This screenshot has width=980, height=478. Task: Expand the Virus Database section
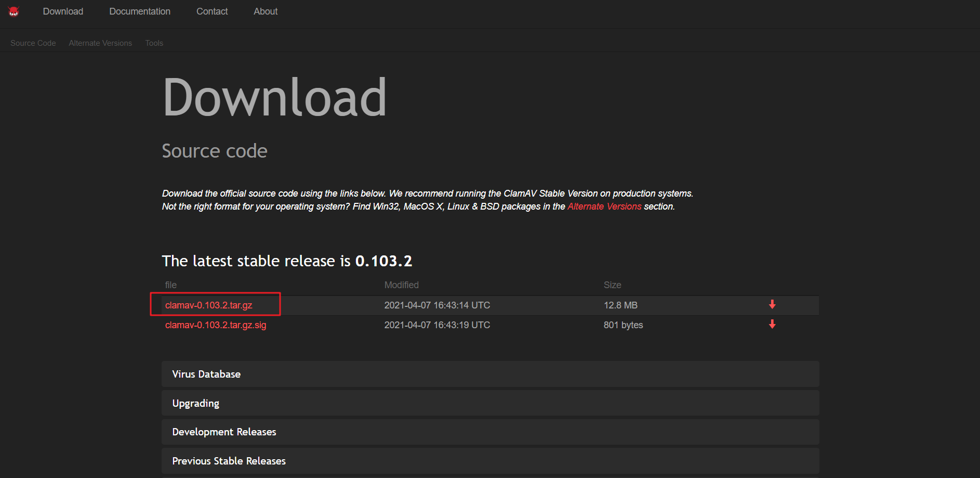[490, 374]
